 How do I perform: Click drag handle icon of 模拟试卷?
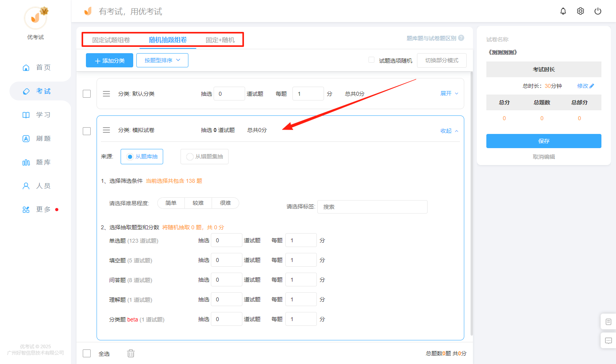pos(106,130)
